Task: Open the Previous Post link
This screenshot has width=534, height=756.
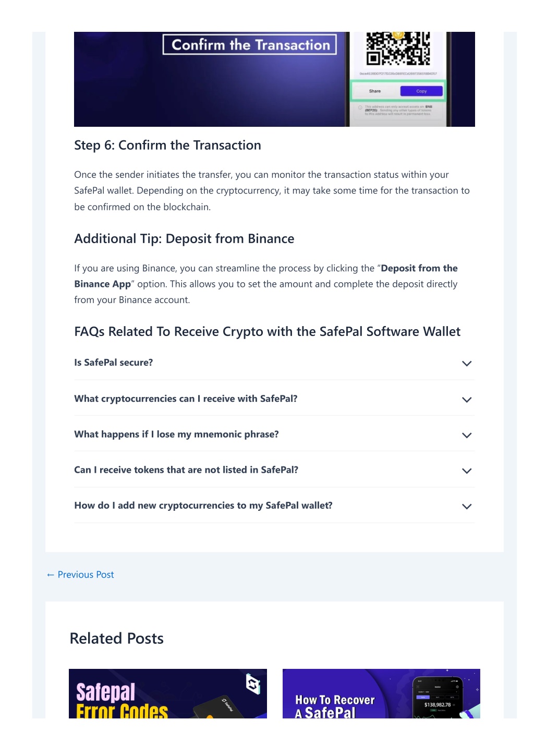Action: tap(80, 574)
